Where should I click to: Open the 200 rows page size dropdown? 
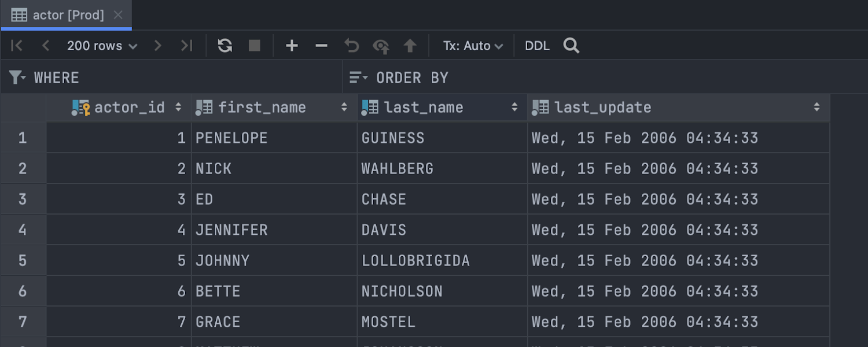point(102,46)
